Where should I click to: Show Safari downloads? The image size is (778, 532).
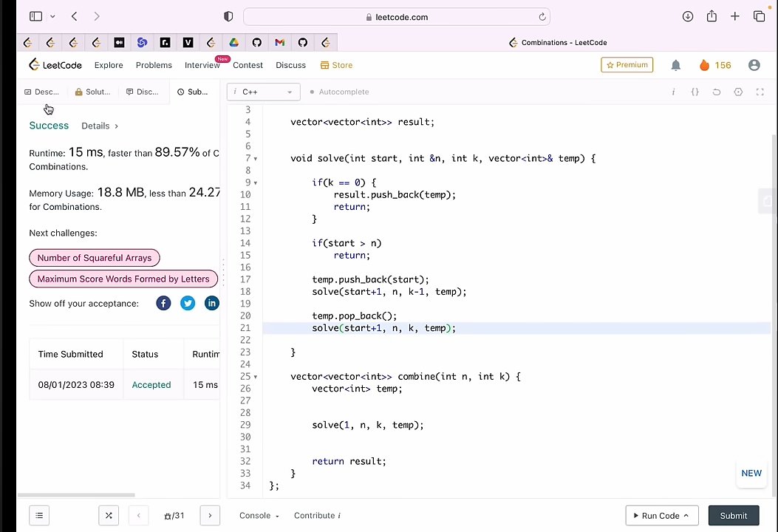pos(688,16)
